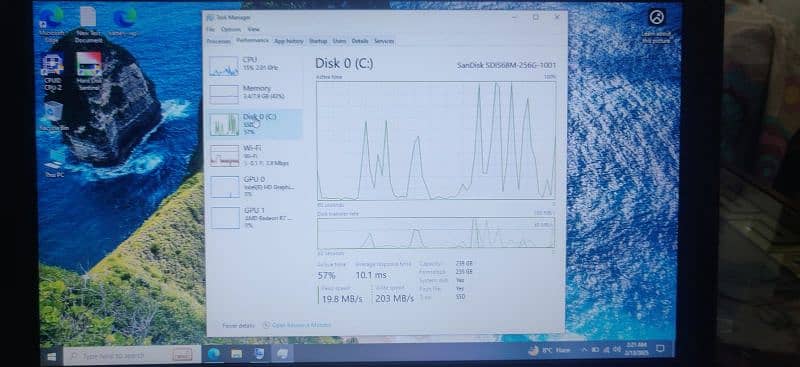Select GPU 0 Intel HD Graphics item

coord(254,186)
